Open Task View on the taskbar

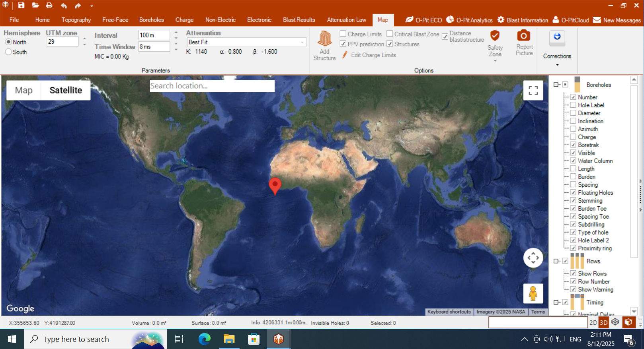[179, 339]
